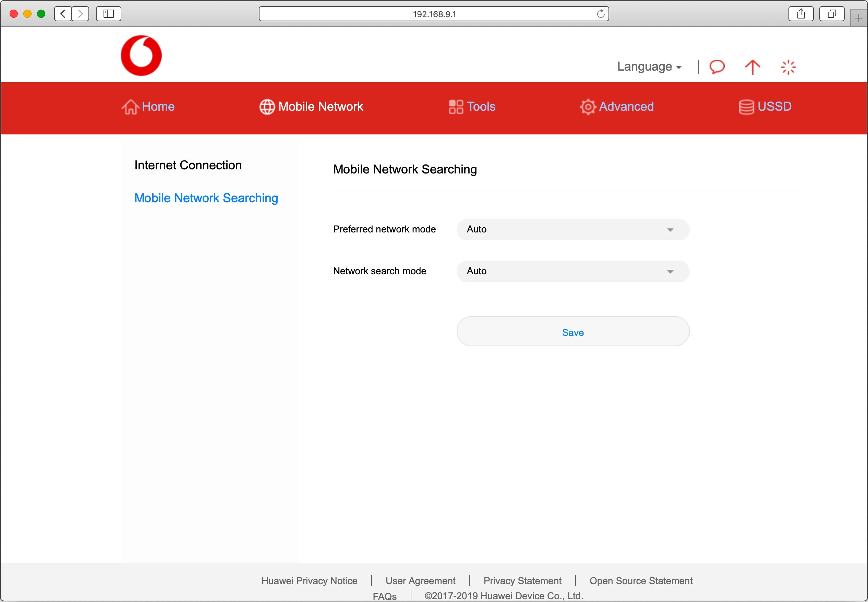The image size is (868, 602).
Task: Click the Tools grid icon
Action: pyautogui.click(x=456, y=107)
